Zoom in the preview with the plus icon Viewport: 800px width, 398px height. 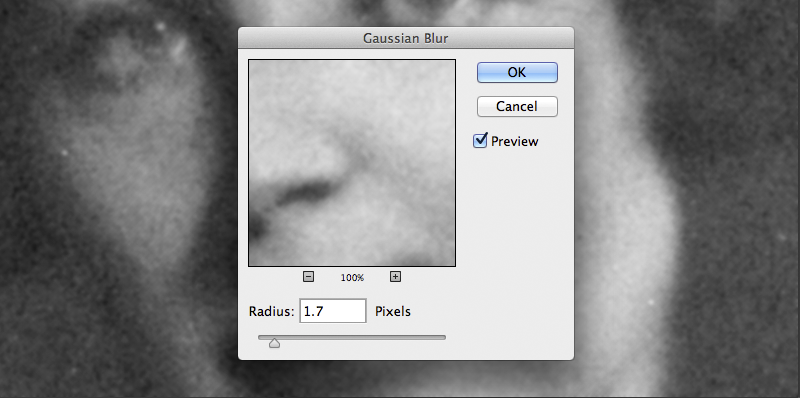395,277
